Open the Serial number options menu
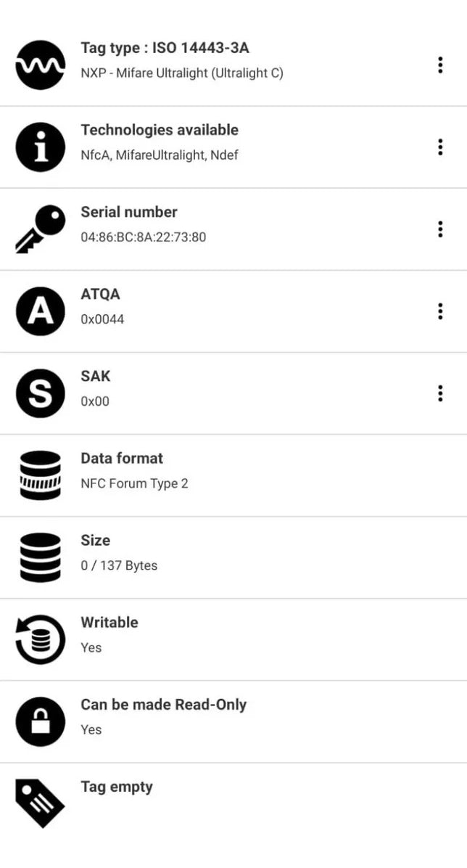467x868 pixels. coord(440,229)
